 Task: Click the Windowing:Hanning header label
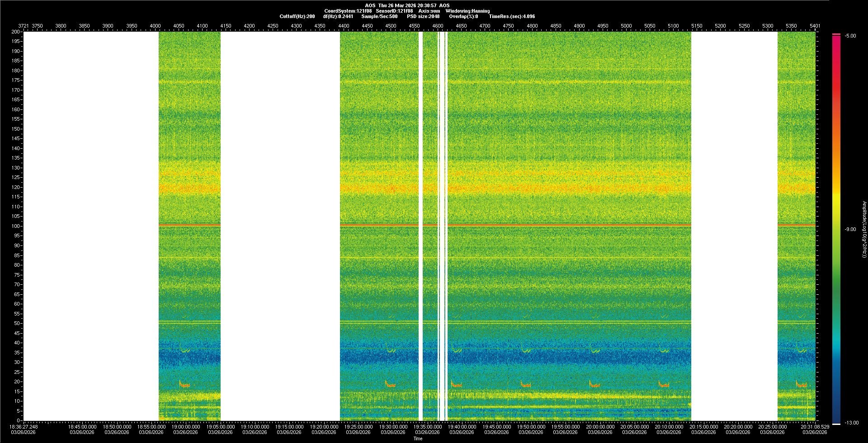click(x=467, y=11)
